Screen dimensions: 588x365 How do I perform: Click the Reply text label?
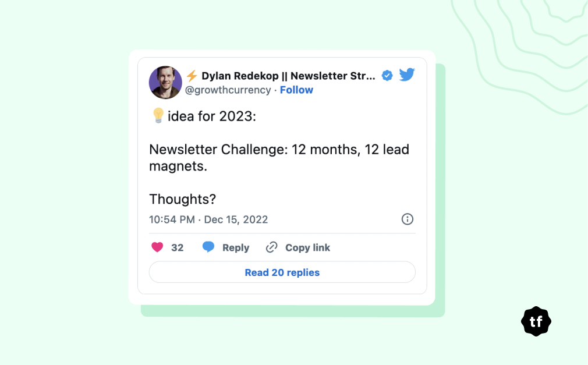(x=236, y=247)
